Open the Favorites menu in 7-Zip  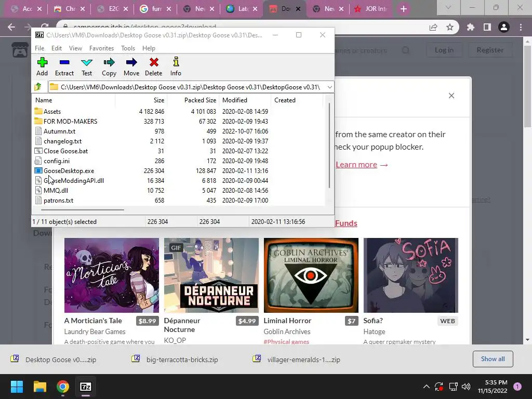point(101,48)
